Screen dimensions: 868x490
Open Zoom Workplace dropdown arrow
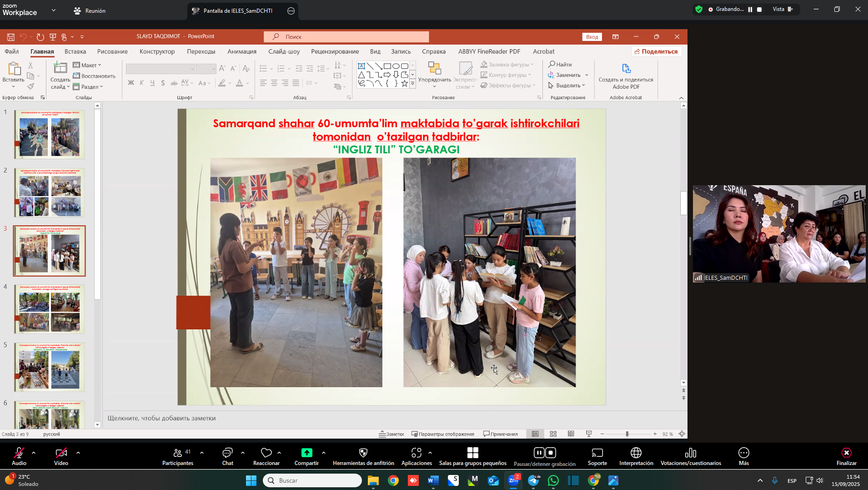54,10
